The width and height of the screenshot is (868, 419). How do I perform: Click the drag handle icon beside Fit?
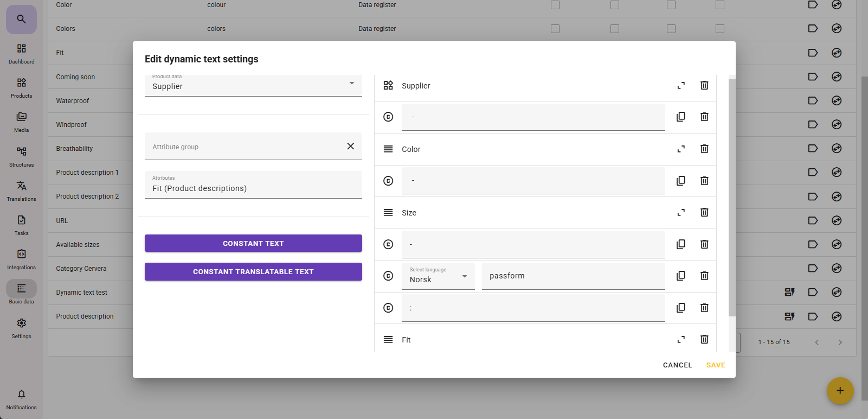(x=388, y=339)
